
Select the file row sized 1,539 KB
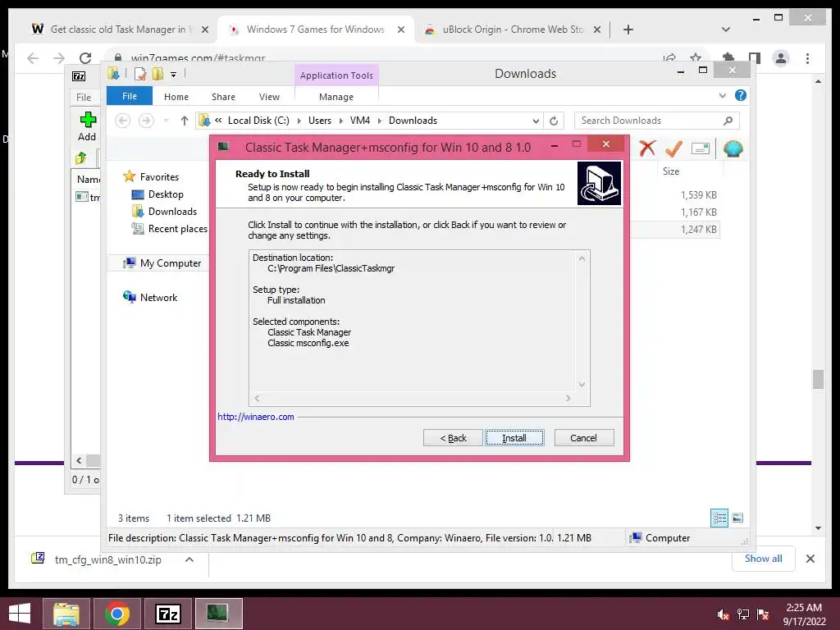(x=677, y=195)
